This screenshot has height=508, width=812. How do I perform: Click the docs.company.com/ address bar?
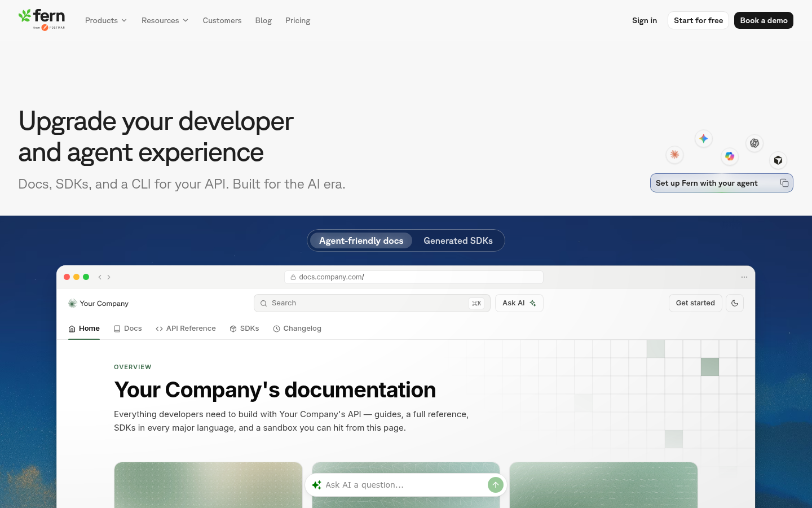click(414, 277)
